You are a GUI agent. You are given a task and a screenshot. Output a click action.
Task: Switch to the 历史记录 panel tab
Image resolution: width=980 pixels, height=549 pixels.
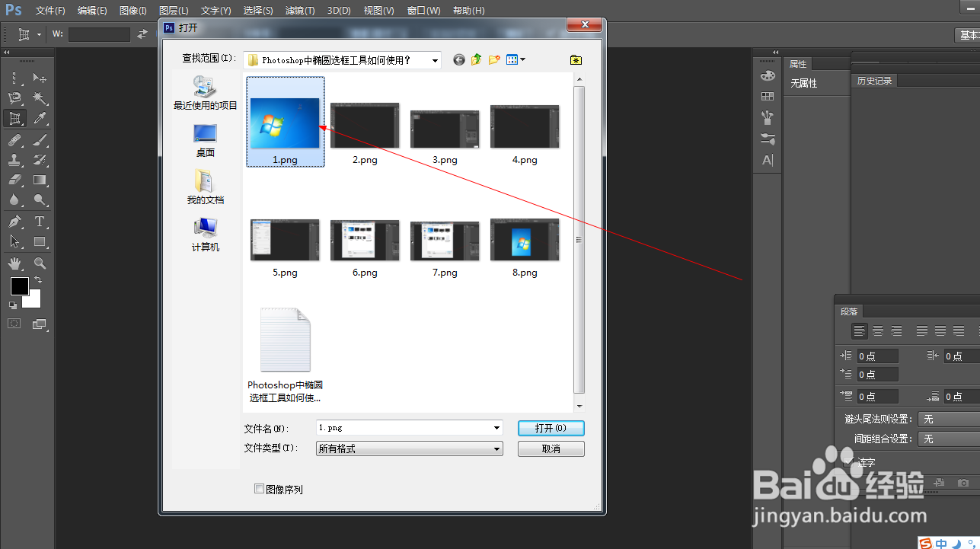click(874, 80)
